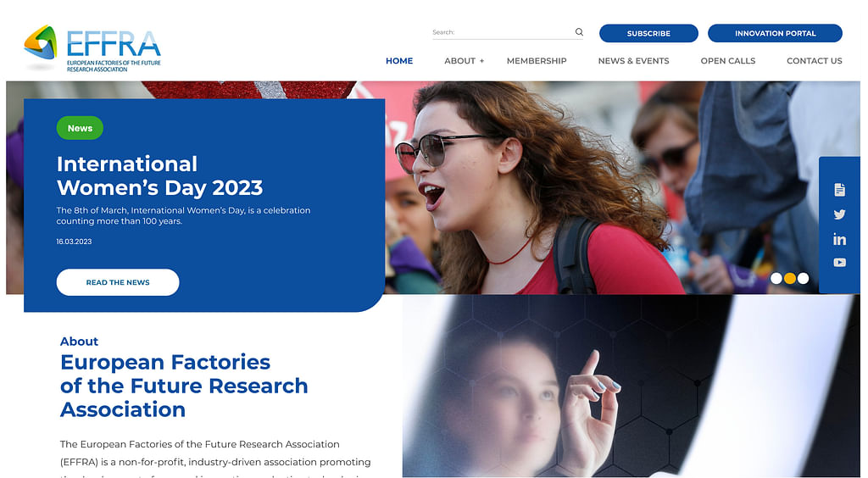
Task: Open the LinkedIn icon link
Action: click(x=840, y=239)
